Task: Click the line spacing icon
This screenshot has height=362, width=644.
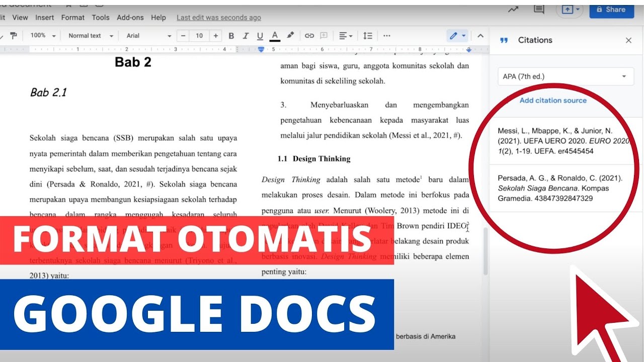Action: point(368,36)
